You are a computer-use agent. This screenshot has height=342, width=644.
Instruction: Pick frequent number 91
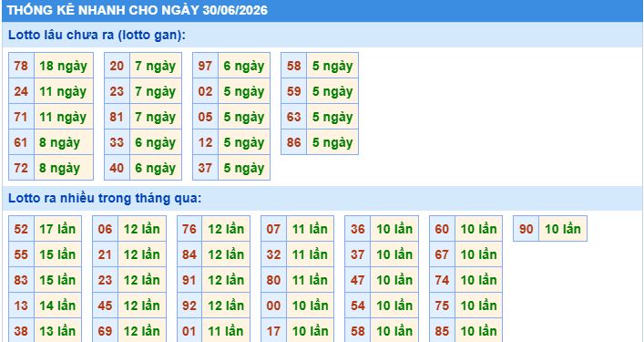coord(189,280)
